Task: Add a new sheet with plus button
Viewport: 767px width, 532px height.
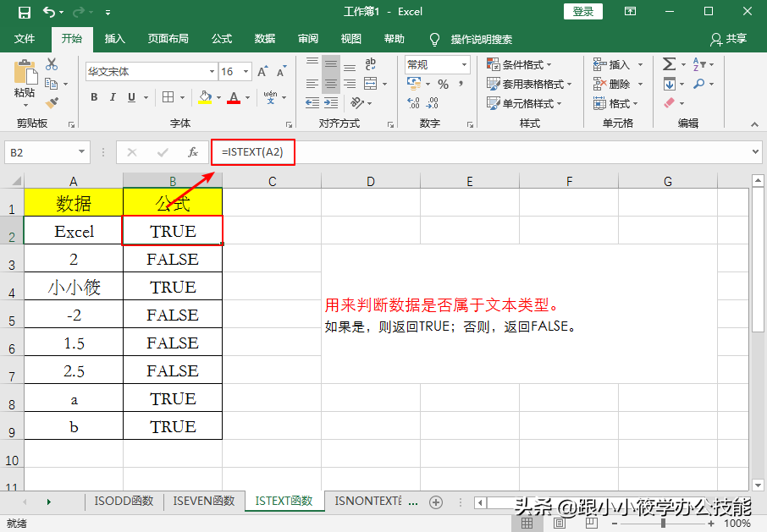Action: 436,502
